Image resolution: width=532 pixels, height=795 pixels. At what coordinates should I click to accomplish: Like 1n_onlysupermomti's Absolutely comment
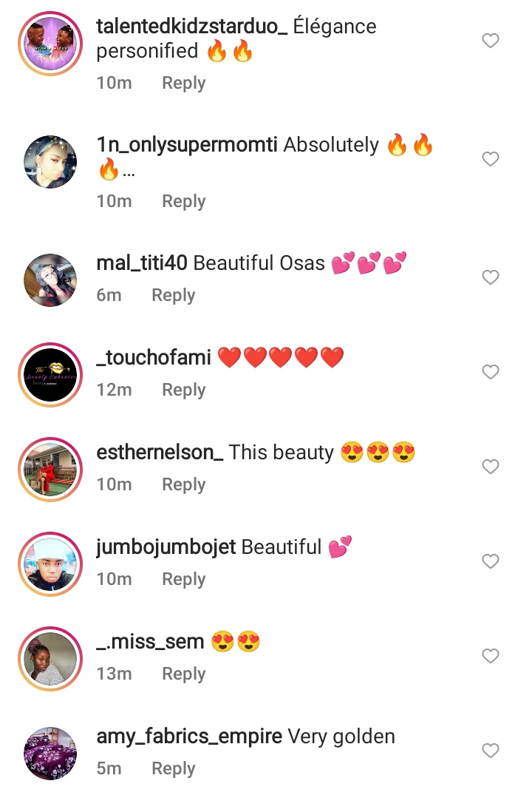[x=490, y=159]
